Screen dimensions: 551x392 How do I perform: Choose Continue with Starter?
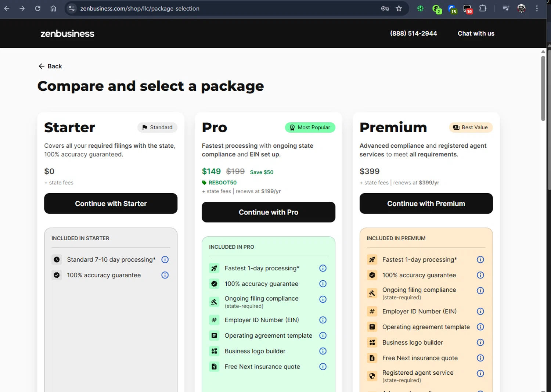tap(111, 204)
